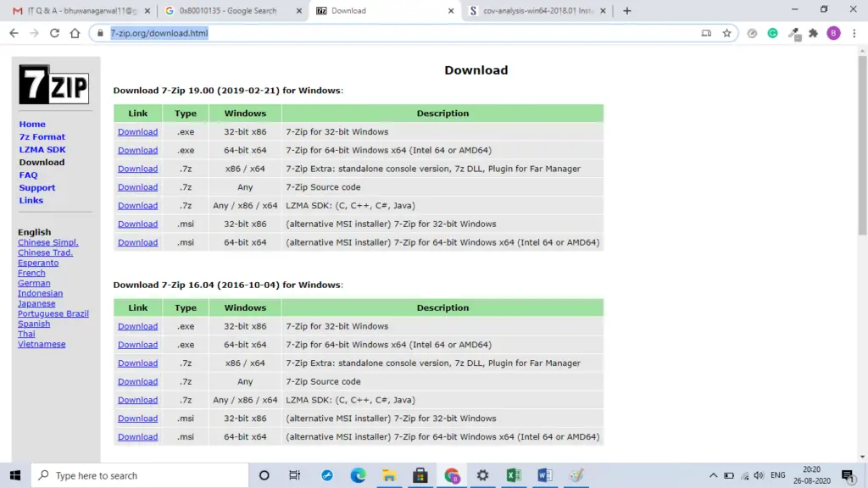This screenshot has height=488, width=868.
Task: Open the FAQ sidebar menu link
Action: (x=28, y=175)
